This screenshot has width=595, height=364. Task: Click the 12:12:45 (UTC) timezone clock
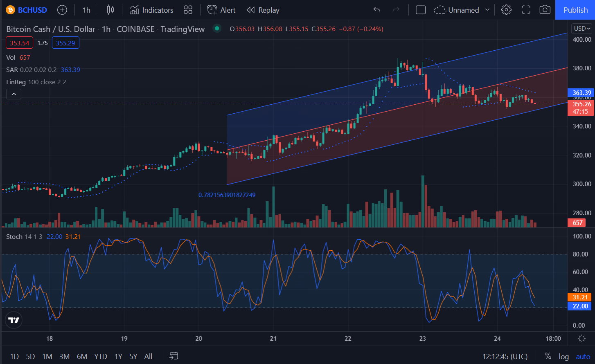[505, 357]
